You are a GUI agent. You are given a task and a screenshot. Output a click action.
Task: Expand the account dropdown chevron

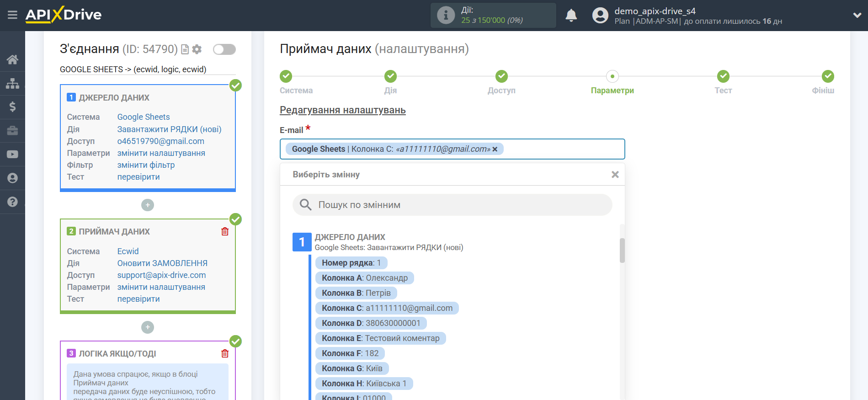coord(857,16)
